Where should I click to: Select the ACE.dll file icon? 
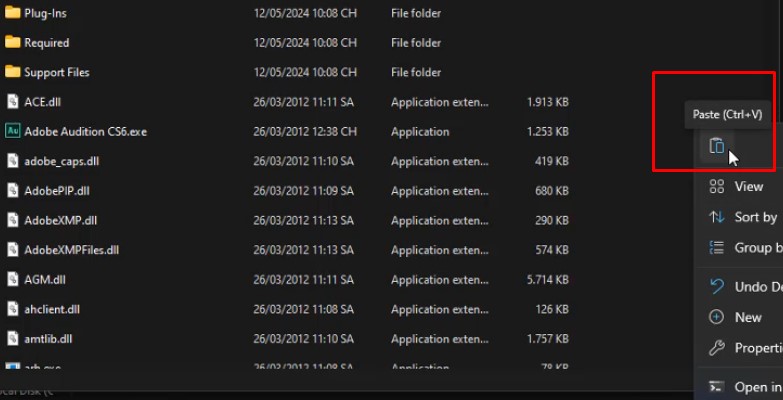tap(13, 102)
